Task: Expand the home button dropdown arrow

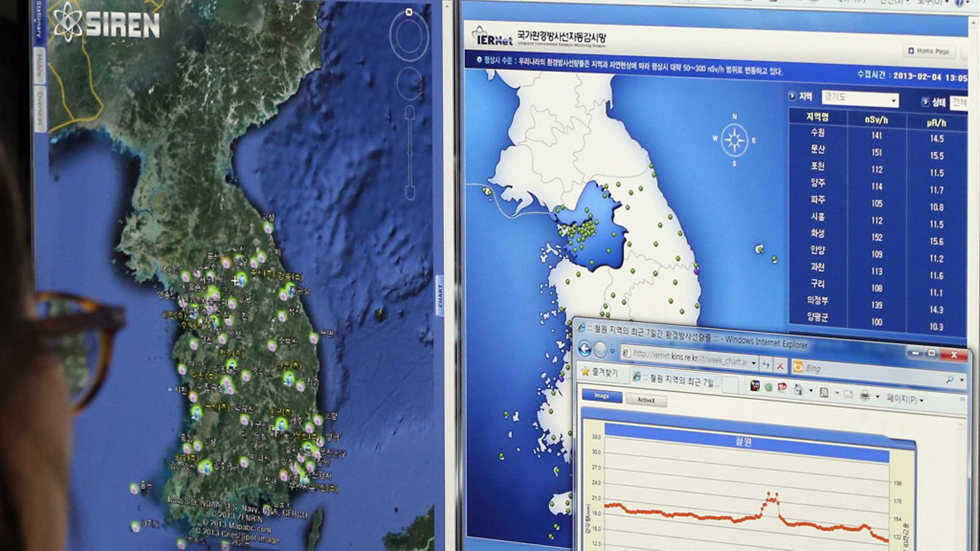Action: pyautogui.click(x=810, y=391)
